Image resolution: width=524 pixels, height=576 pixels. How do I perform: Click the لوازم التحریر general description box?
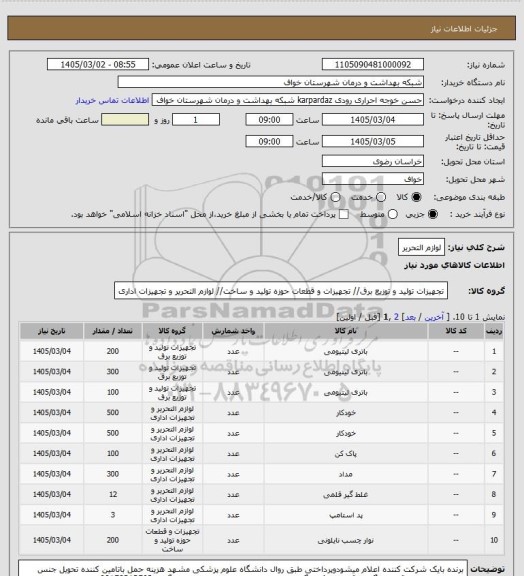click(421, 247)
